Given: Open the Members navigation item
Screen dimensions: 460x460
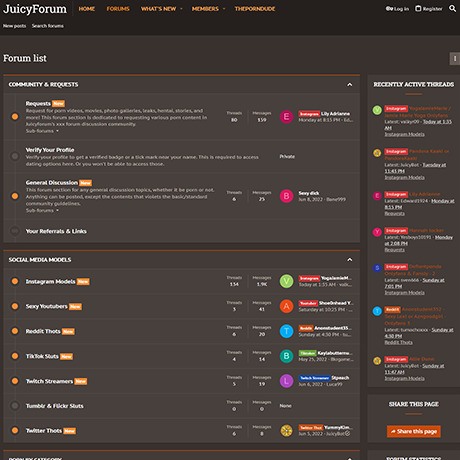Looking at the screenshot, I should [x=205, y=9].
